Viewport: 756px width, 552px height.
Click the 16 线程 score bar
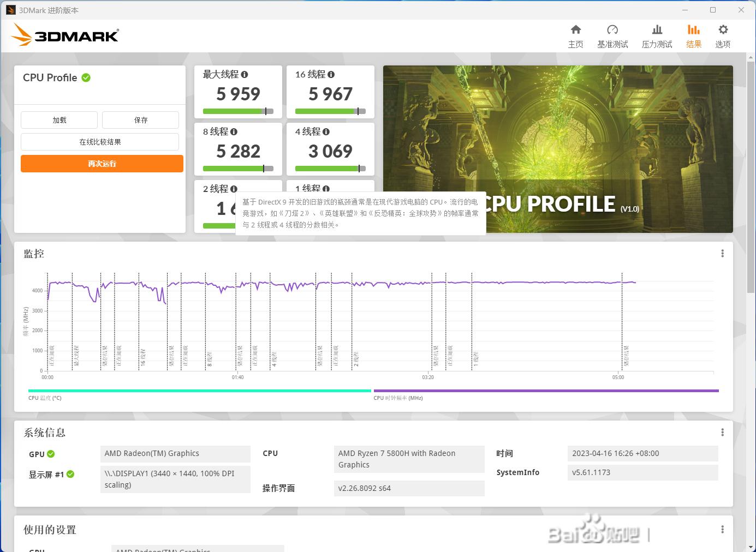coord(330,111)
